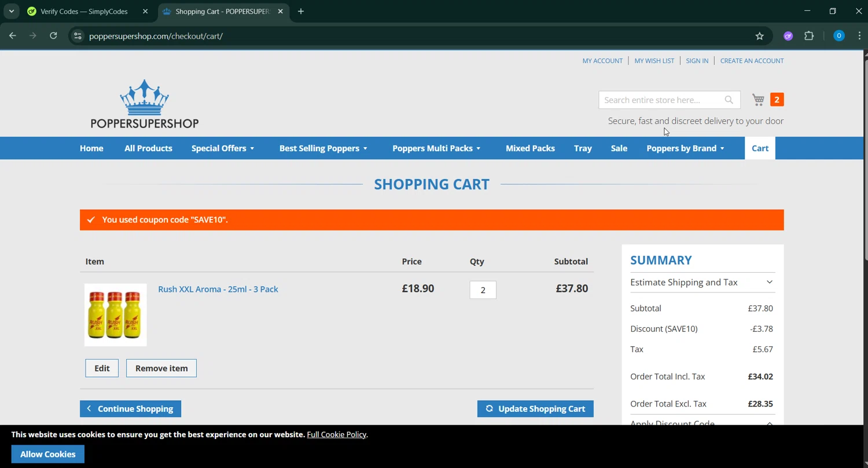Screen dimensions: 868x468
Task: Reload the page
Action: (x=53, y=36)
